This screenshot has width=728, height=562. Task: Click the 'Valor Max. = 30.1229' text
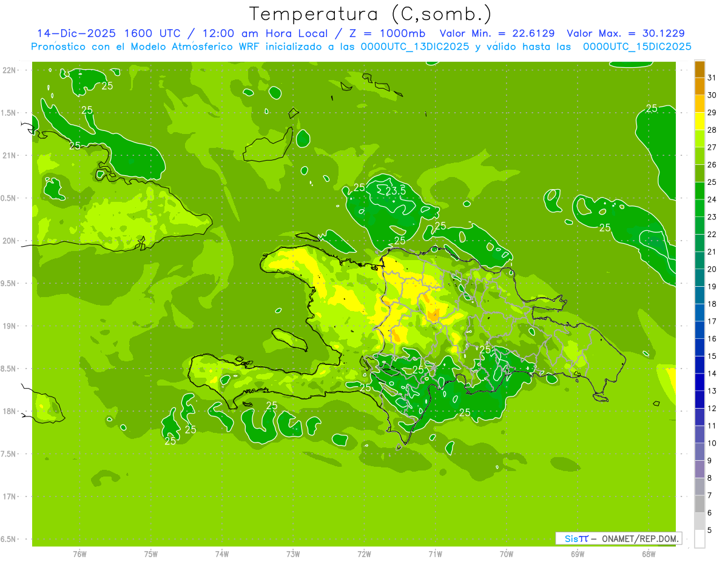tap(626, 33)
